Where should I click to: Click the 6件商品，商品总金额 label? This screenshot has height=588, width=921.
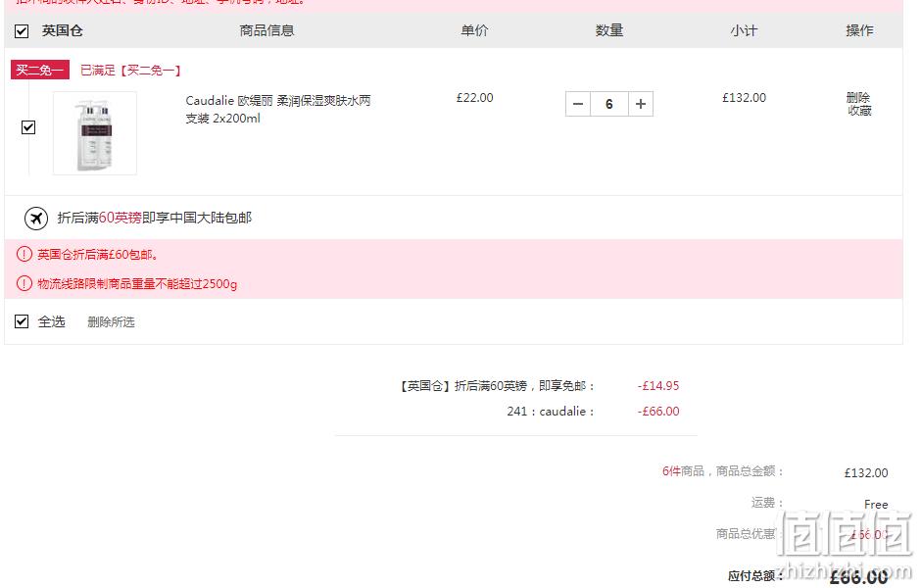coord(723,471)
